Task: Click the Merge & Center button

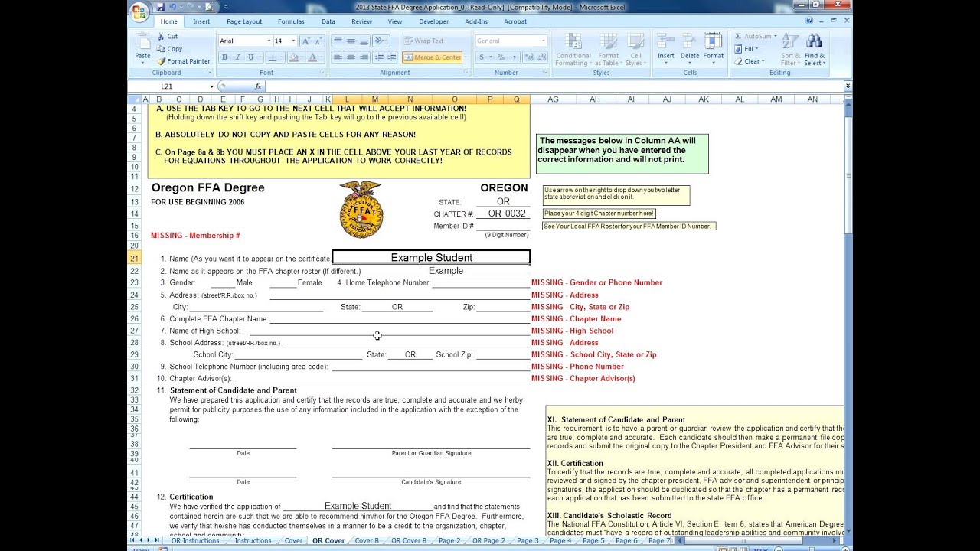Action: [x=433, y=57]
